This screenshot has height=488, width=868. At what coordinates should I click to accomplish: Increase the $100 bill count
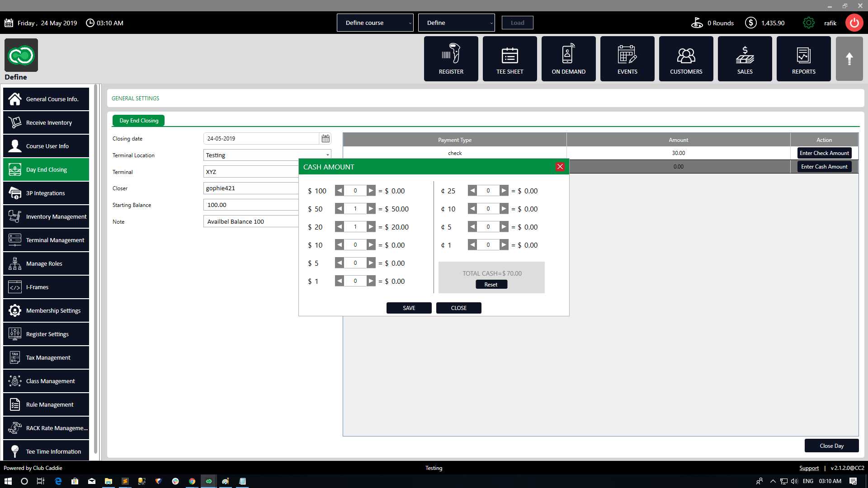point(371,191)
